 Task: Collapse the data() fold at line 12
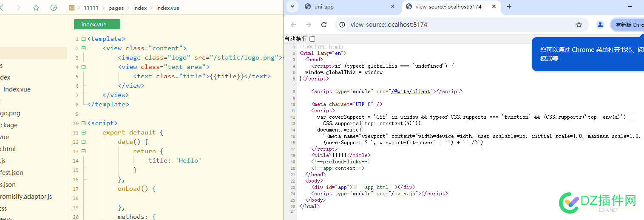click(83, 142)
